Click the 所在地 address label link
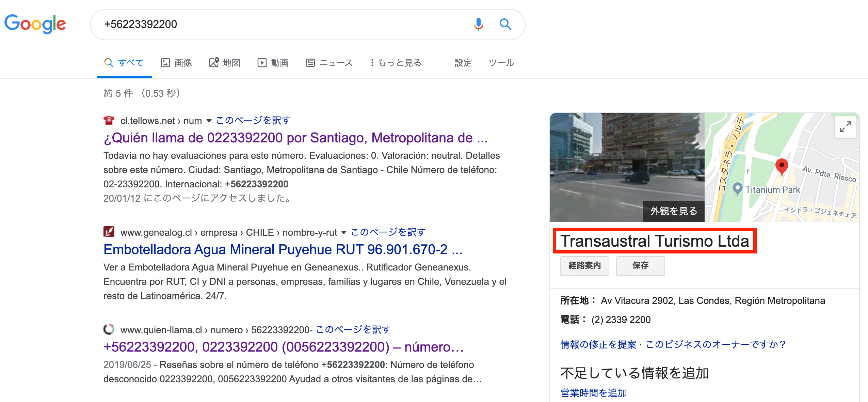Image resolution: width=868 pixels, height=402 pixels. point(578,300)
